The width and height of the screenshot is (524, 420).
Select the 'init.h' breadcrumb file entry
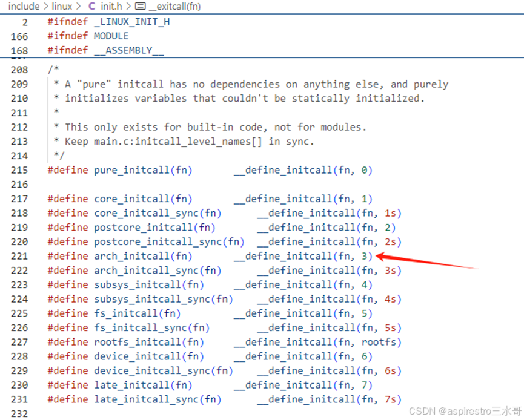(x=111, y=6)
